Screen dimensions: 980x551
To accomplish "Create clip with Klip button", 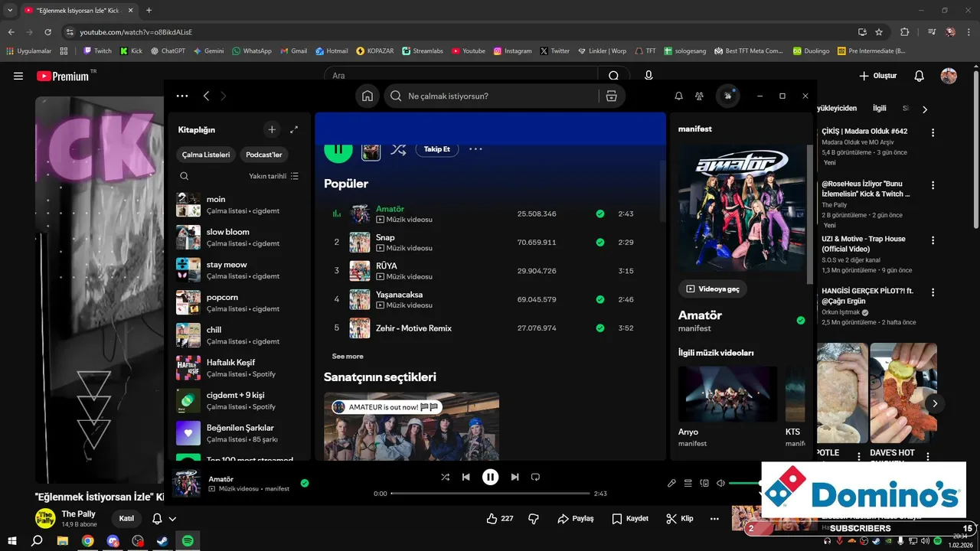I will (x=679, y=519).
